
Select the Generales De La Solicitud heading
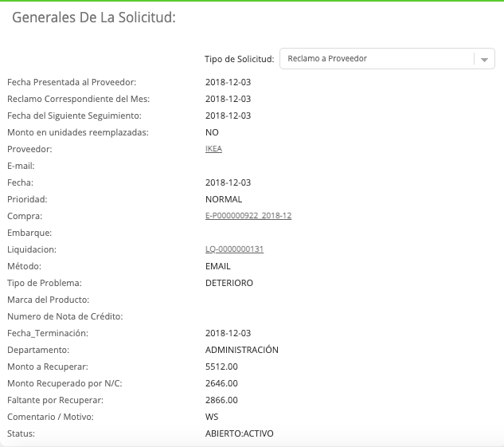pyautogui.click(x=94, y=18)
